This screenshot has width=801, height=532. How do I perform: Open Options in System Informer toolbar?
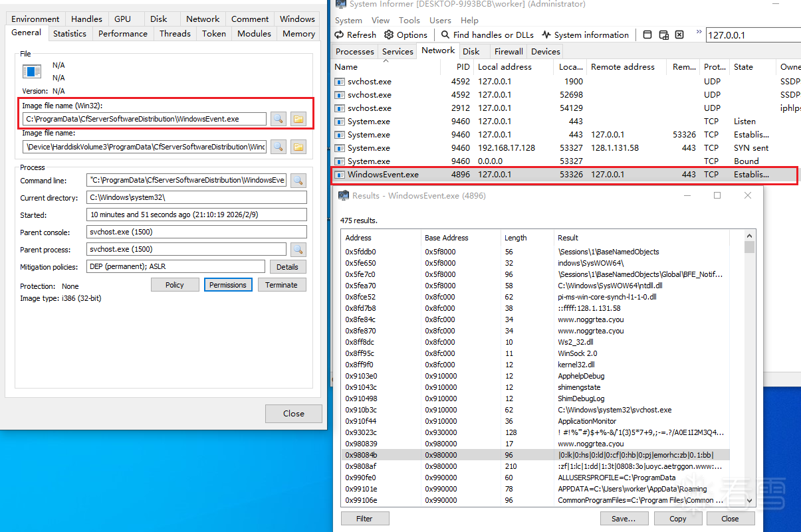405,35
